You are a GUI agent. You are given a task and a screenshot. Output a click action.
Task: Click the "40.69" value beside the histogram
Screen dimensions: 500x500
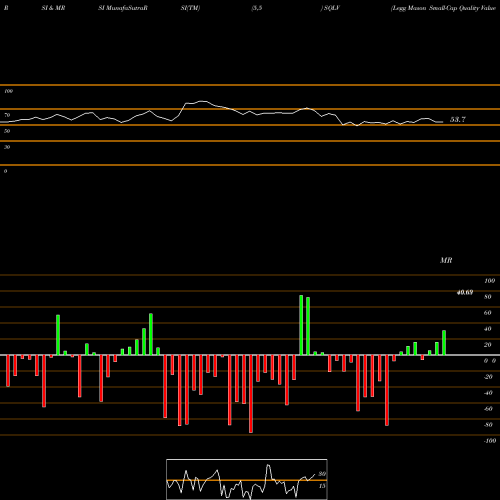465,292
